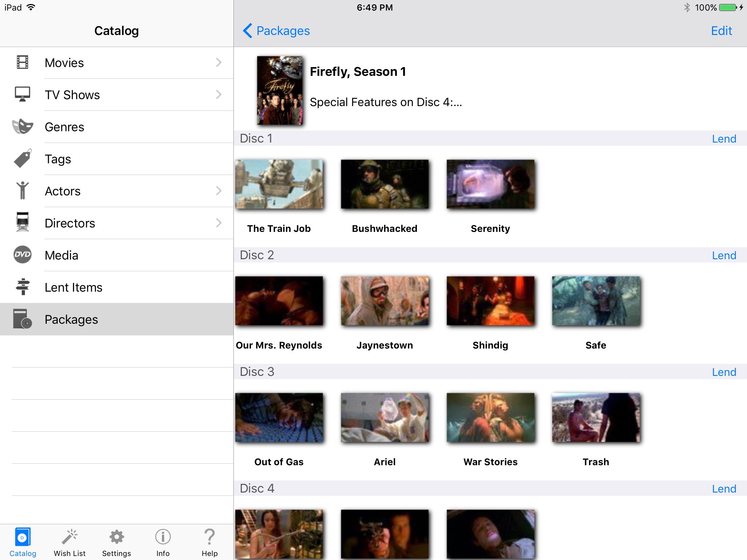The image size is (747, 560).
Task: Tap the Wi-Fi status icon
Action: [31, 7]
